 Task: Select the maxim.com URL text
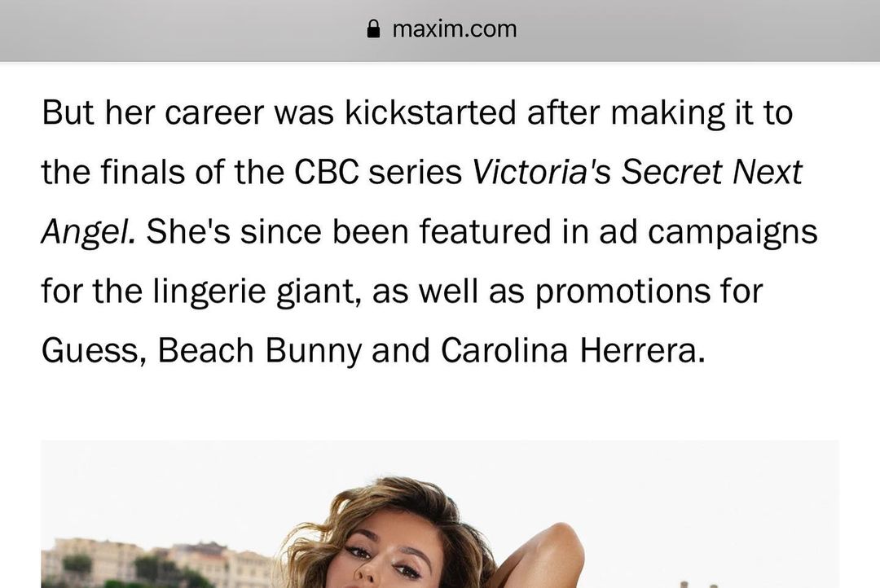point(455,29)
